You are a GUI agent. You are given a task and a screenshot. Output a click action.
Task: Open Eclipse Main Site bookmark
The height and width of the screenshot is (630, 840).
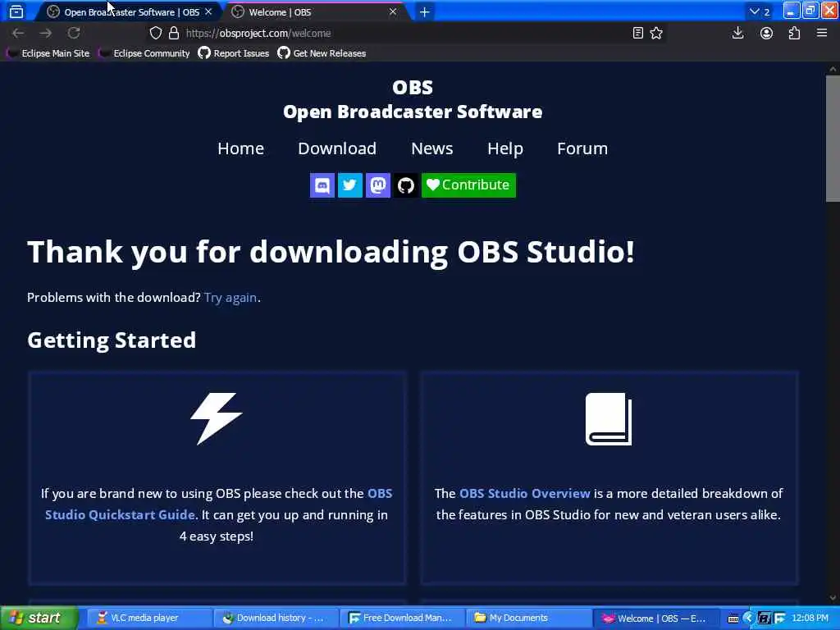tap(48, 53)
